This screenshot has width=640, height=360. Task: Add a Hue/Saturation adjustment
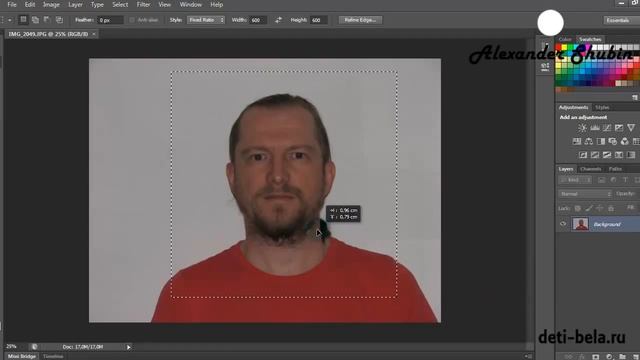(x=576, y=141)
